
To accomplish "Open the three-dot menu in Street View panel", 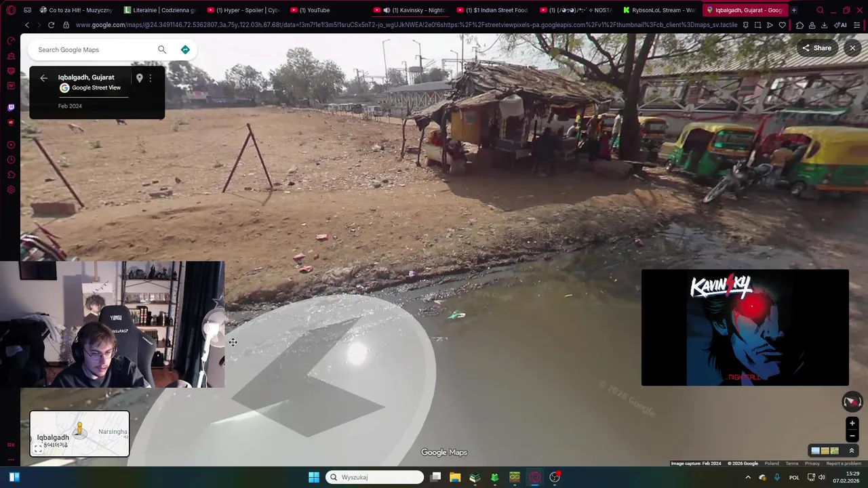I will [151, 78].
